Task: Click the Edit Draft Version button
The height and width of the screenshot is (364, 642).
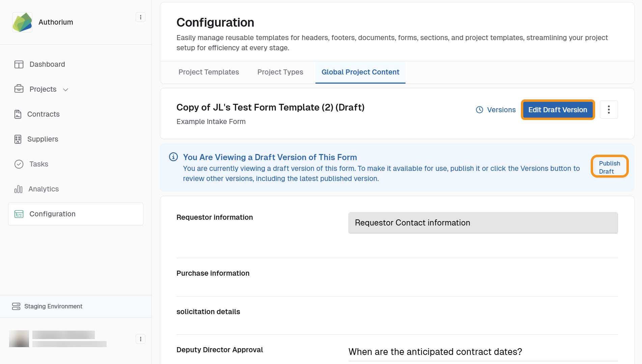Action: click(x=557, y=110)
